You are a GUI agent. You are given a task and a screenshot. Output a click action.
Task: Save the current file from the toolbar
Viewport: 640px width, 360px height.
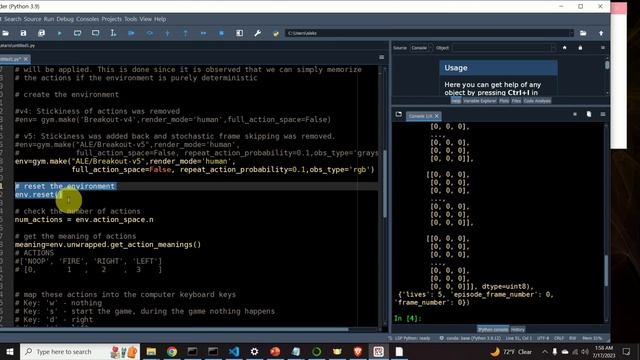pos(23,33)
